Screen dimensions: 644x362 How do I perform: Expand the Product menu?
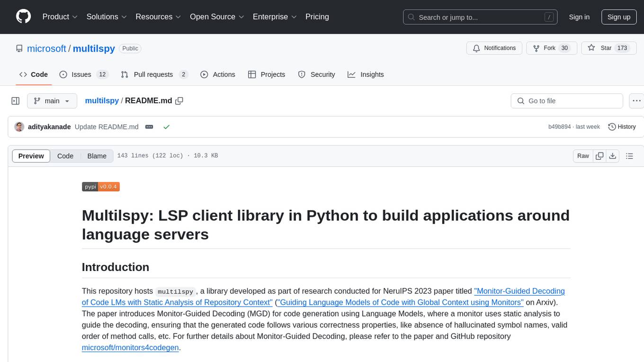tap(60, 17)
